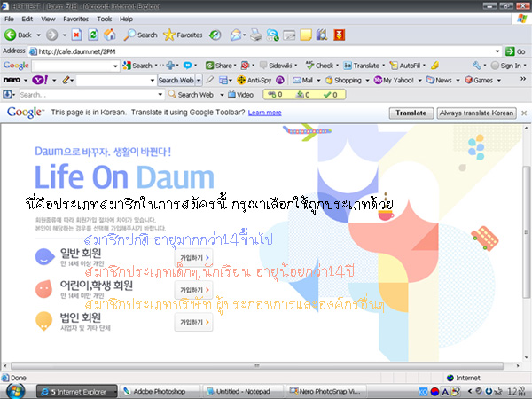Screen dimensions: 532x399
Task: Open Tools menu
Action: pyautogui.click(x=104, y=19)
